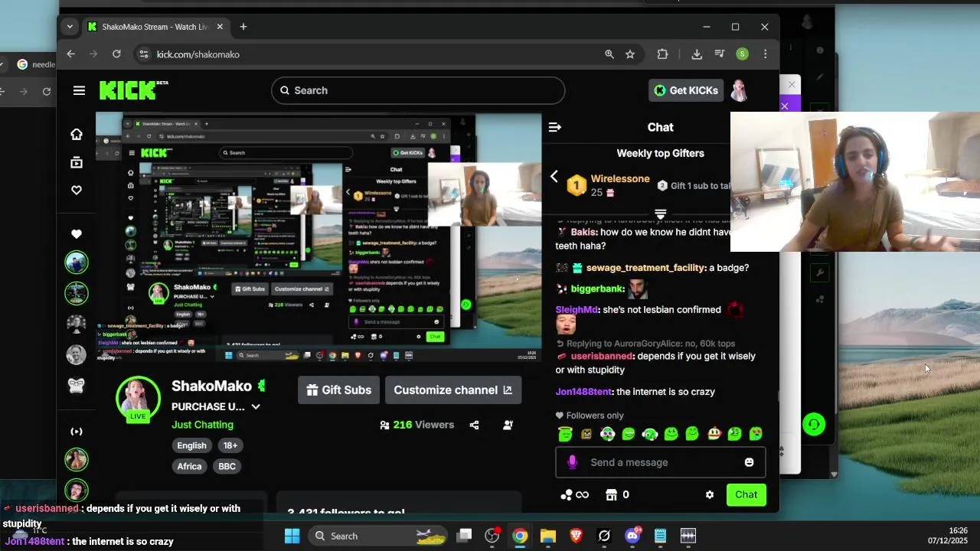Click username biggerbank in chat

597,289
